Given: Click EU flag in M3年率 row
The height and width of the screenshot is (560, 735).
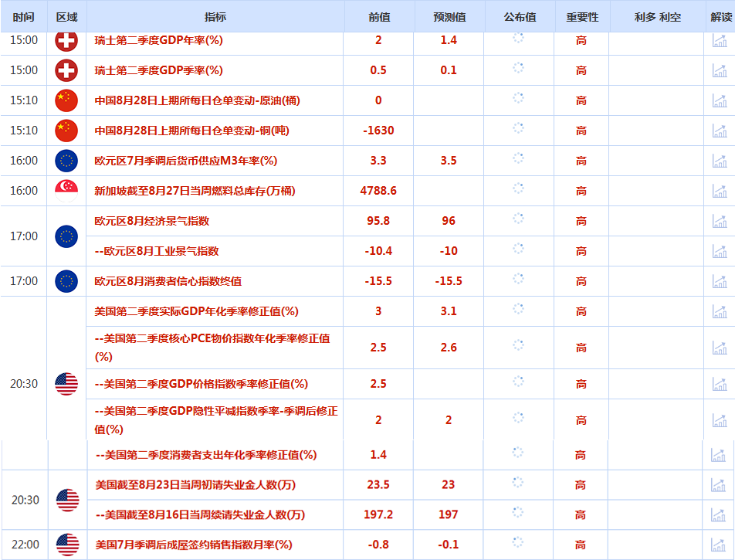Looking at the screenshot, I should pyautogui.click(x=66, y=161).
